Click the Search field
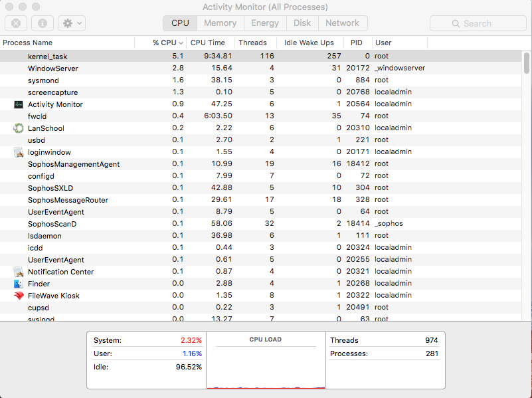The width and height of the screenshot is (532, 398). 478,23
